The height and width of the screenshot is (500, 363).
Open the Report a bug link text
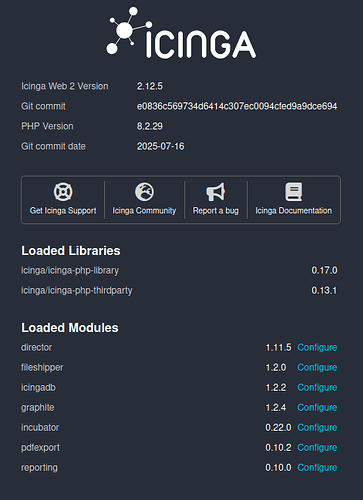(216, 211)
